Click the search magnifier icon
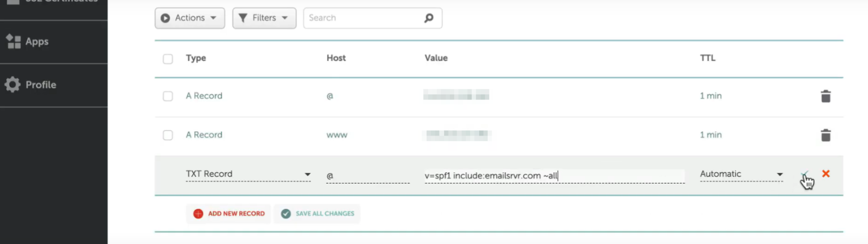This screenshot has height=244, width=868. [x=429, y=18]
